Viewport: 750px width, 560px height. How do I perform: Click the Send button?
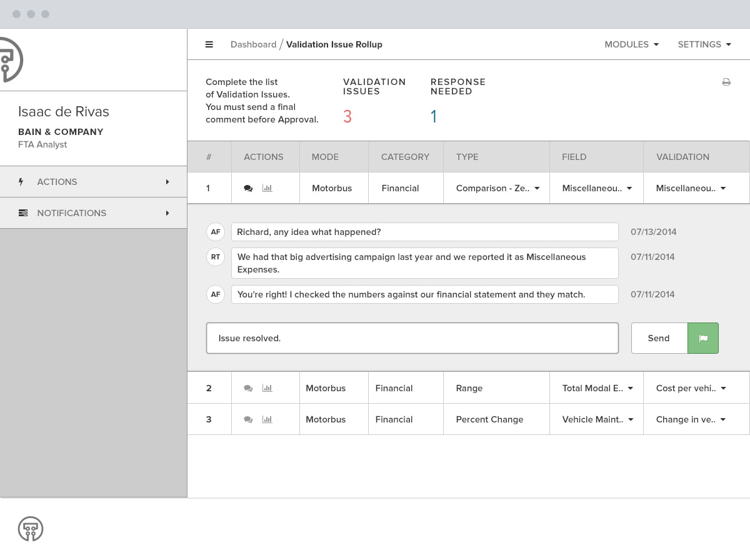(659, 338)
